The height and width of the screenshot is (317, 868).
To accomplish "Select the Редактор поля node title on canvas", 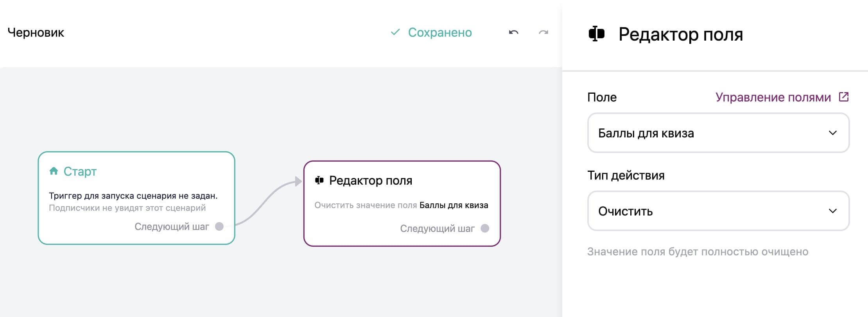I will click(x=371, y=180).
